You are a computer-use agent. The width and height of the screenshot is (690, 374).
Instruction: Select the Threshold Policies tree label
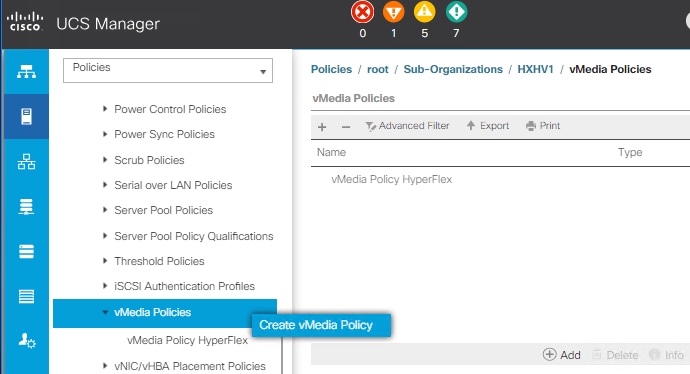click(159, 261)
